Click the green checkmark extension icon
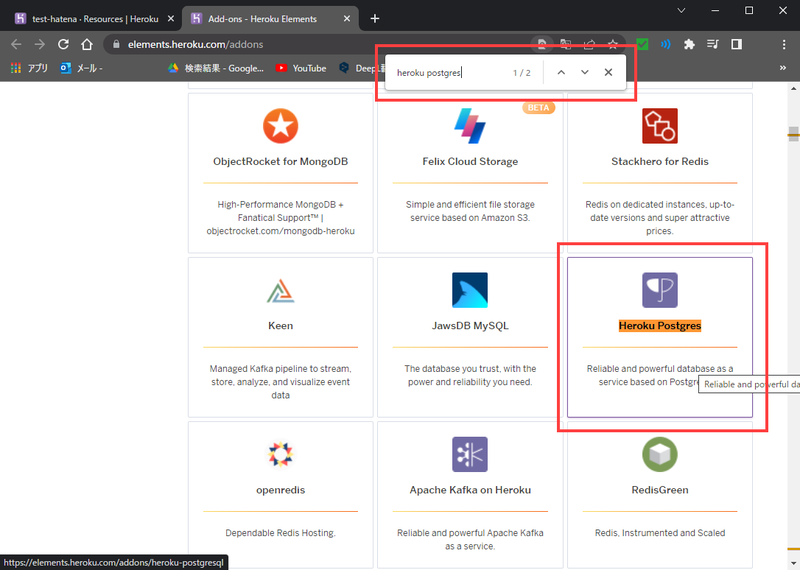Image resolution: width=800 pixels, height=570 pixels. tap(642, 44)
